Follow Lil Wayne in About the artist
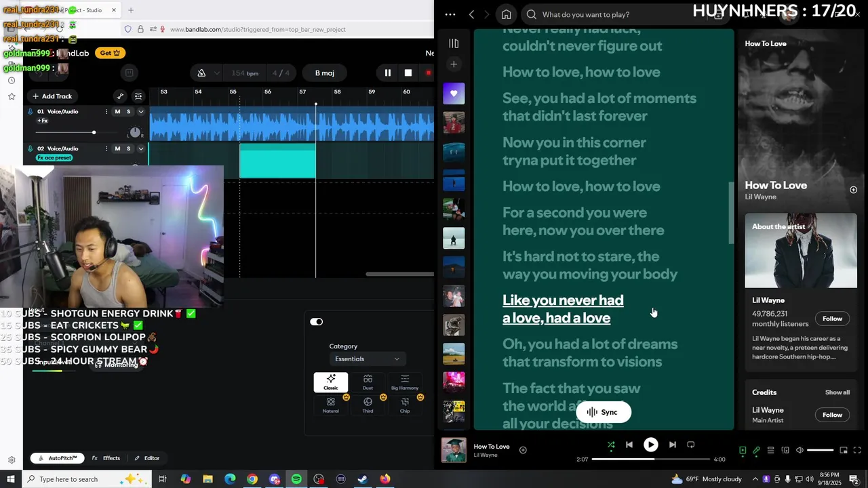Screen dimensions: 868x488 click(832, 319)
